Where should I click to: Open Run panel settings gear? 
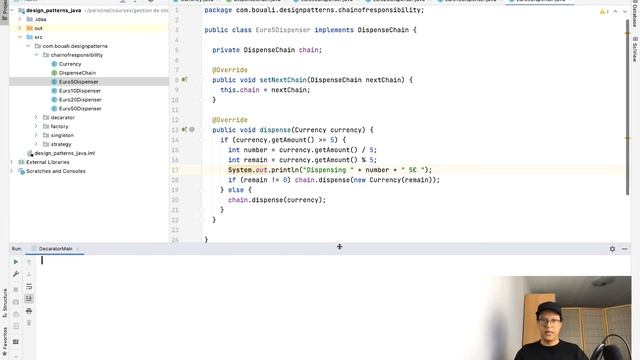point(612,249)
